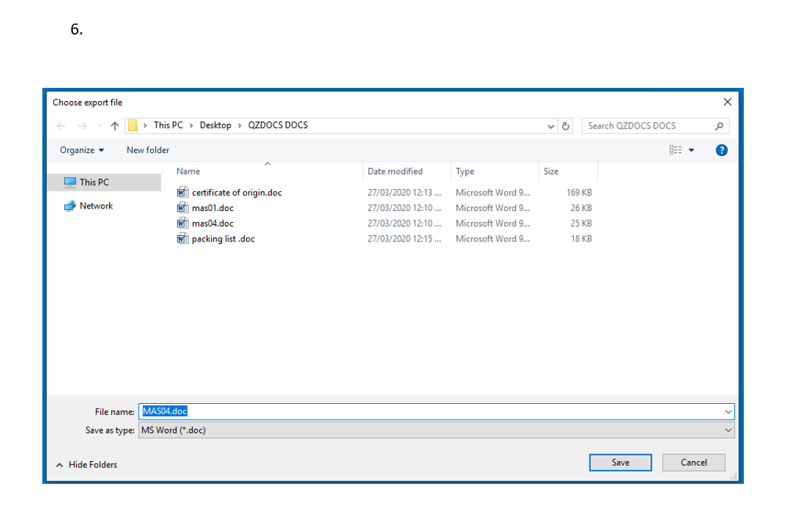This screenshot has width=812, height=516.
Task: Click the Save button
Action: (621, 463)
